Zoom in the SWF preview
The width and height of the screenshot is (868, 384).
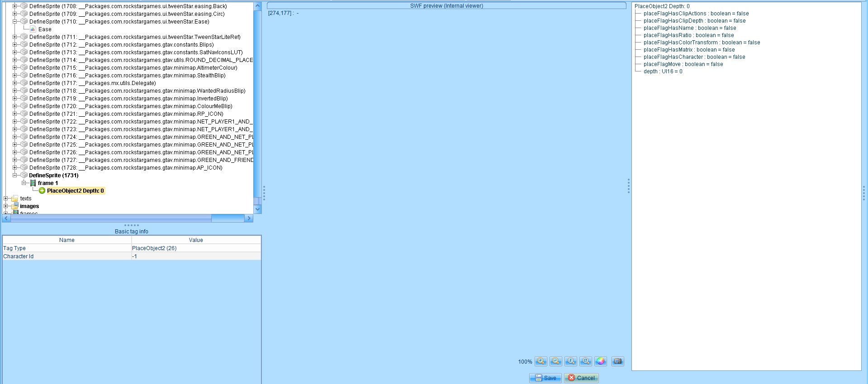(x=541, y=361)
